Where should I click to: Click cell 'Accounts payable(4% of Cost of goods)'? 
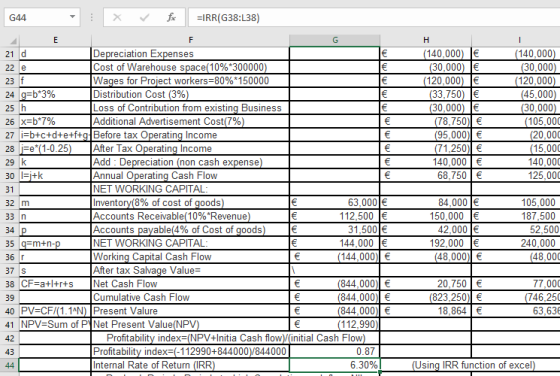(190, 230)
